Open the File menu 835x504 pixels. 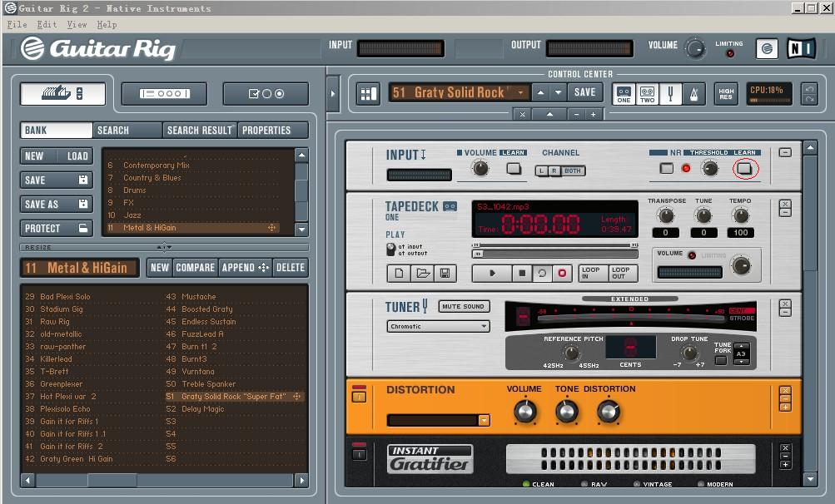pos(17,24)
